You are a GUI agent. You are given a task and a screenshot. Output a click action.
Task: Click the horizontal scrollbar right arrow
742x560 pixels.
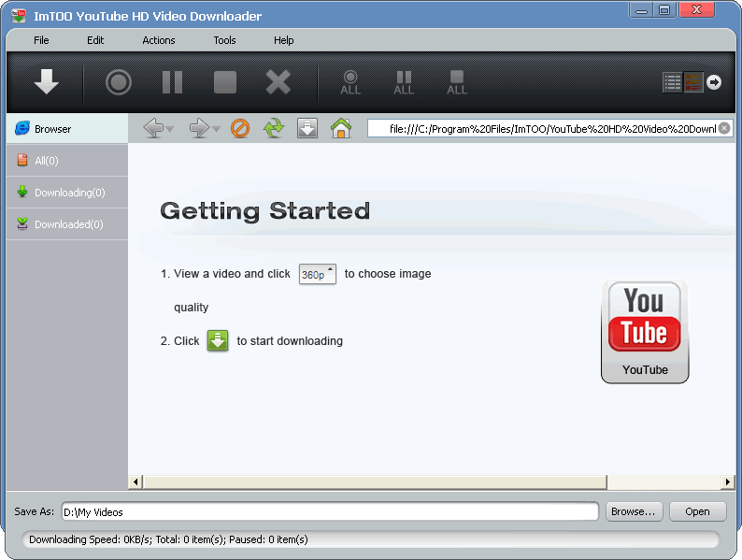coord(727,481)
